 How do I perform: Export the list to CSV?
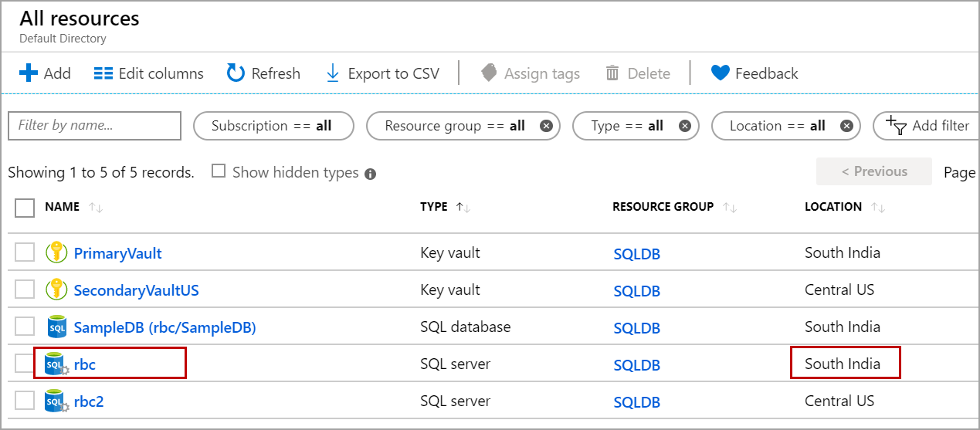(382, 73)
